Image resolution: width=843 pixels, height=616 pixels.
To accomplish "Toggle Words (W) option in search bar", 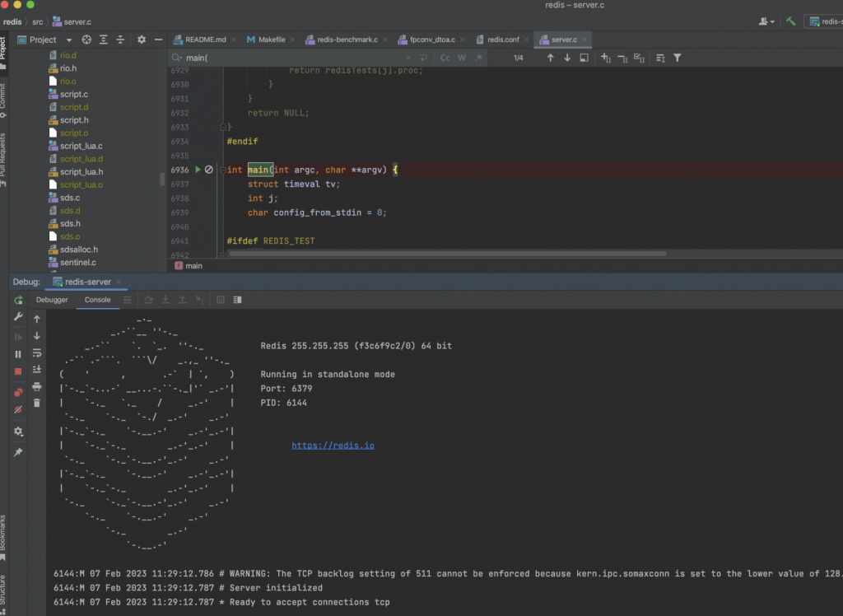I will pos(462,58).
